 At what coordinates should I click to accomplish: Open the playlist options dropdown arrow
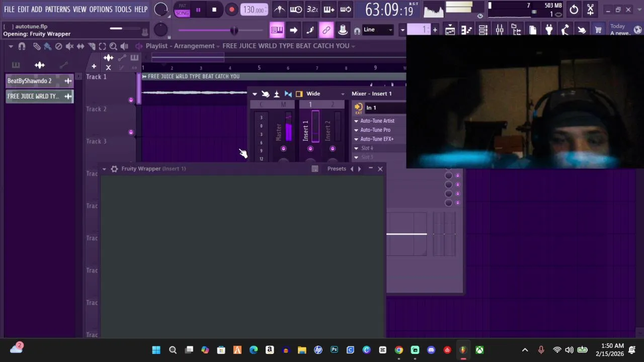[11, 46]
